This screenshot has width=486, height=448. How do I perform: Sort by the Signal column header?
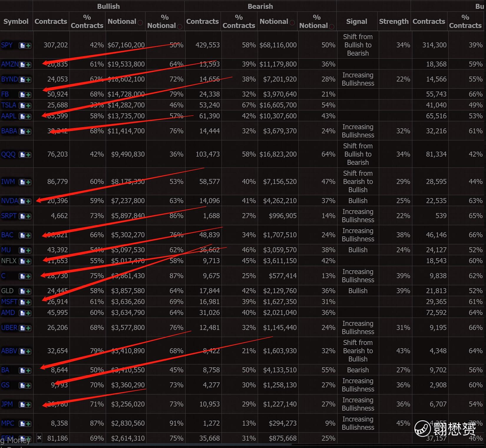357,21
